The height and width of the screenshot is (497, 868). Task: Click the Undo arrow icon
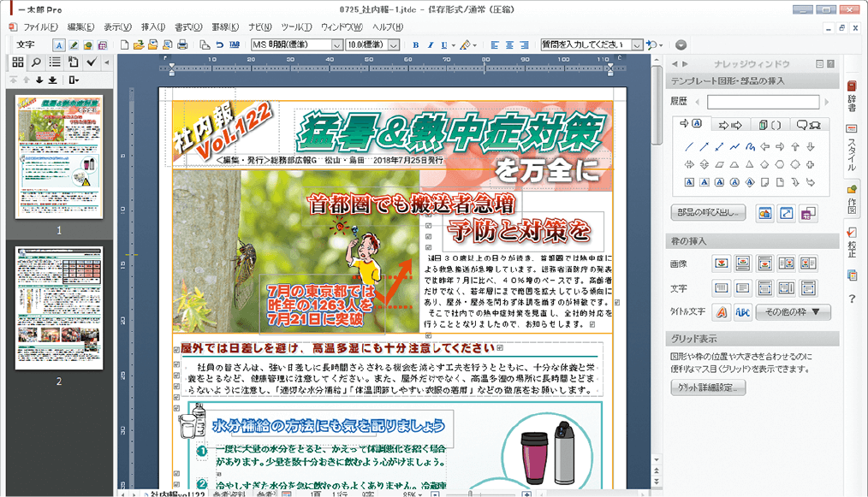coord(220,44)
